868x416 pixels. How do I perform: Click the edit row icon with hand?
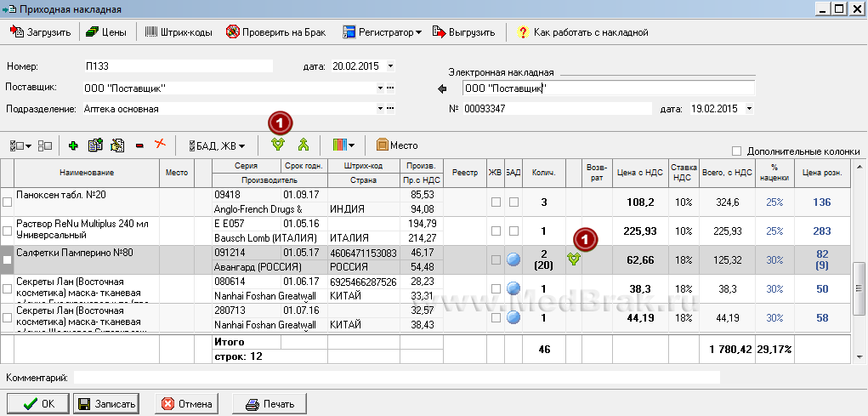click(117, 145)
